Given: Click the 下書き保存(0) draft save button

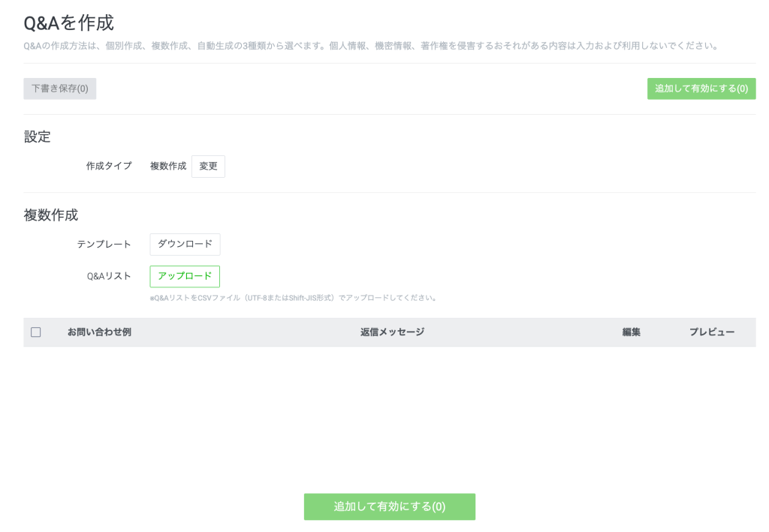Looking at the screenshot, I should [x=59, y=89].
